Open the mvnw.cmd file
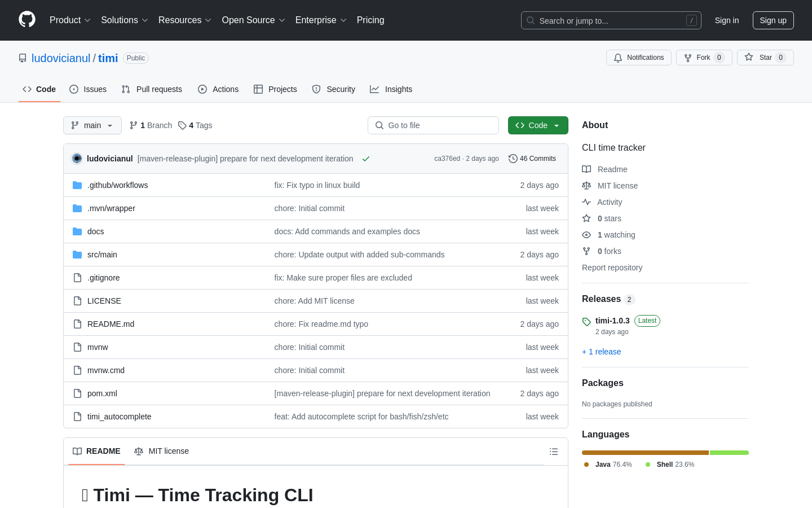 click(106, 370)
